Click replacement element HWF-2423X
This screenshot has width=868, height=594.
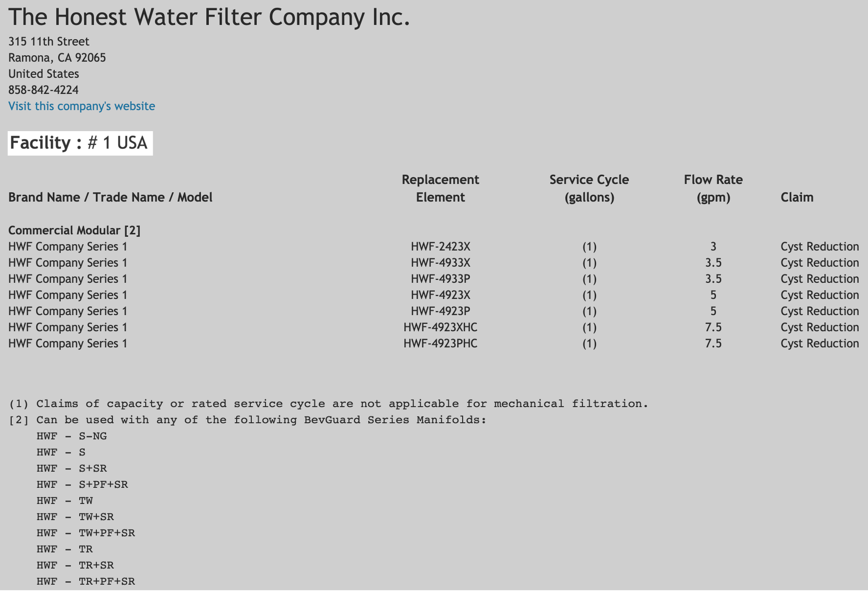click(441, 247)
